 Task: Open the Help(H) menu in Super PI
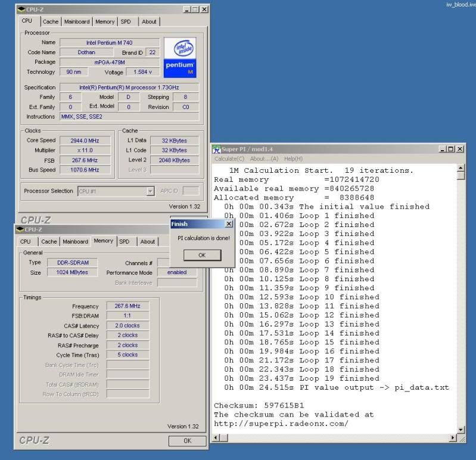pos(293,158)
